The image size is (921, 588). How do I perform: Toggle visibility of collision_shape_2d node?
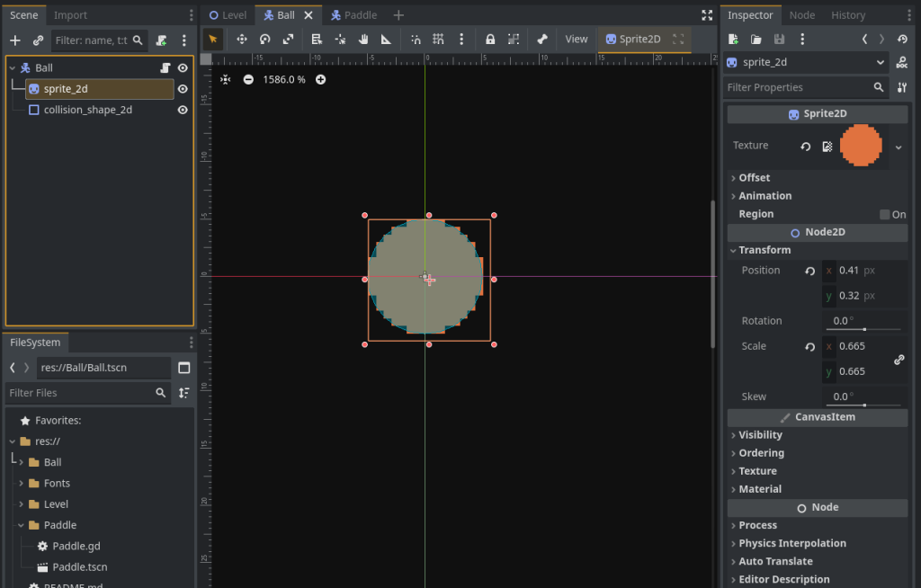tap(183, 110)
